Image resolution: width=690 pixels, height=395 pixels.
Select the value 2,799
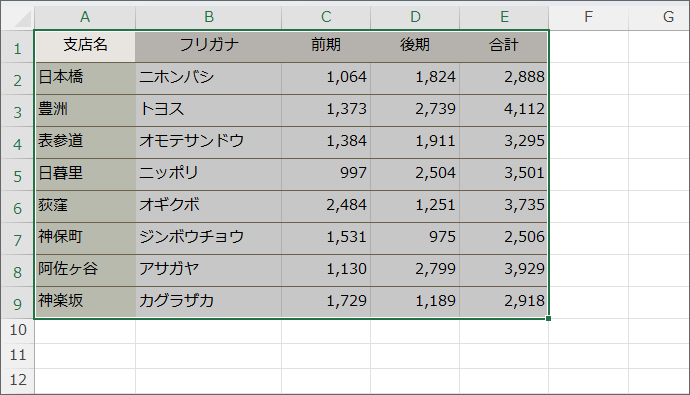tap(415, 271)
